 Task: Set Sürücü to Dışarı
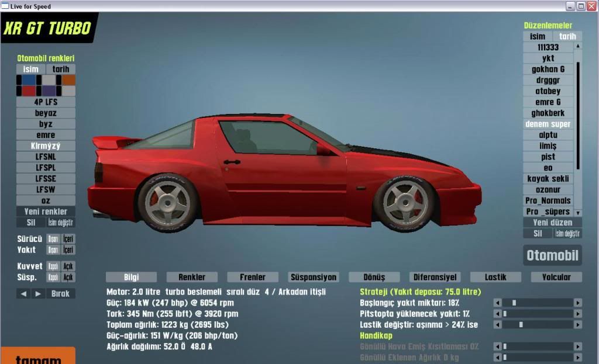53,239
